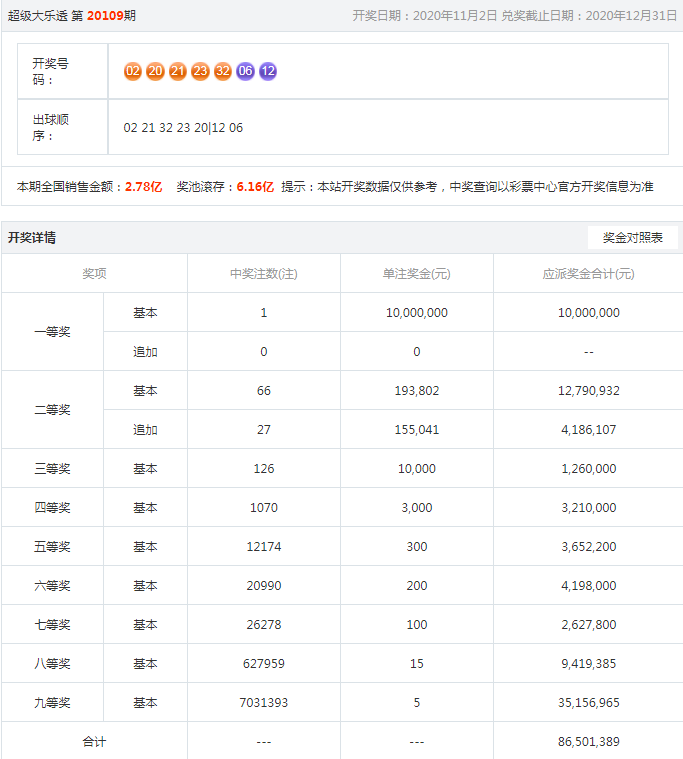
Task: Click third prize total 1,260,000
Action: 589,469
